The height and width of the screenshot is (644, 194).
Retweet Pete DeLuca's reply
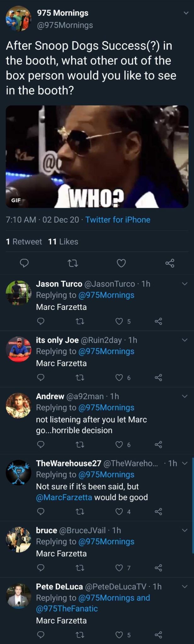[80, 635]
